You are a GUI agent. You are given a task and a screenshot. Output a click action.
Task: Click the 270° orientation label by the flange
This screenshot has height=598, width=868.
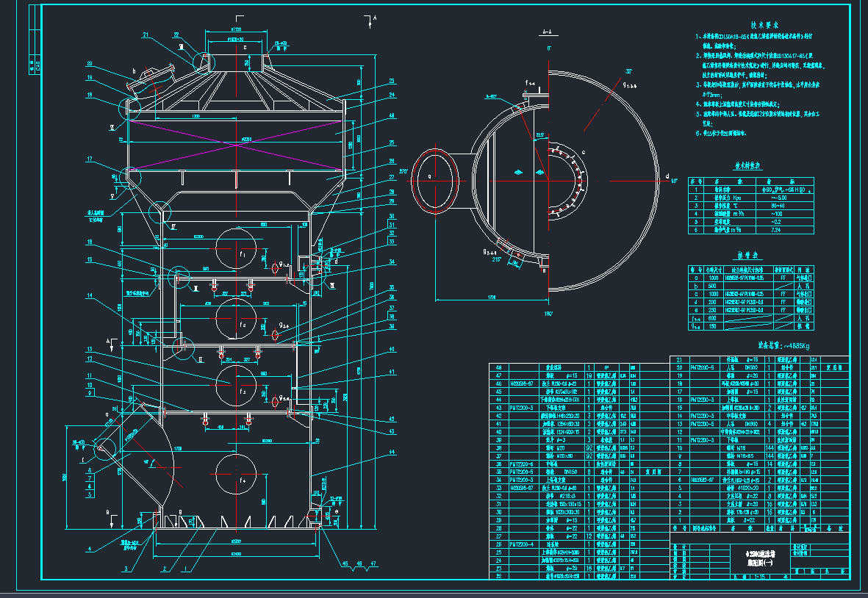(403, 171)
